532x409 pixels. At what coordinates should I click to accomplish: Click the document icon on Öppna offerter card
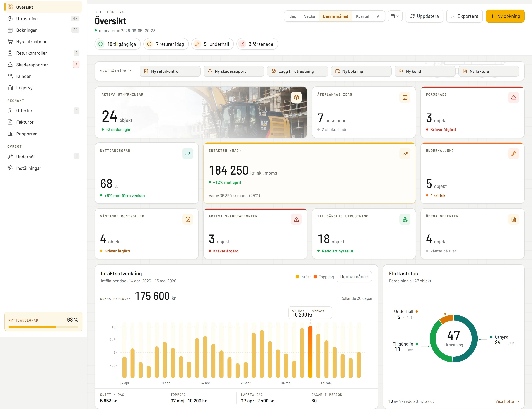pos(514,219)
